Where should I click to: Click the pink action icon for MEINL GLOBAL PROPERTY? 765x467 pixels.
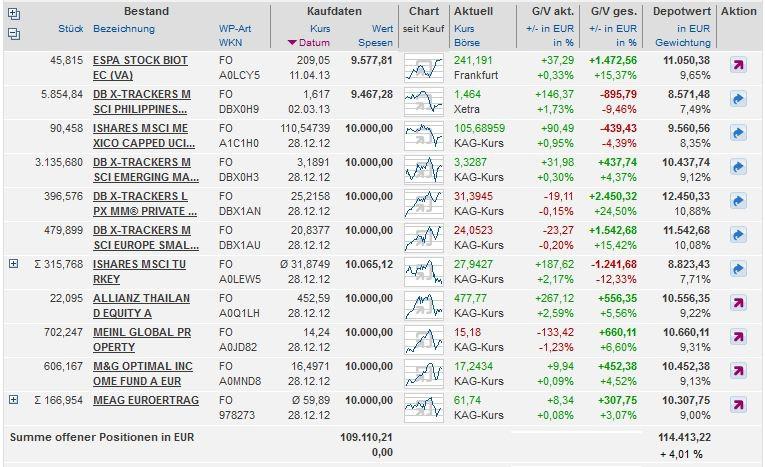click(738, 337)
